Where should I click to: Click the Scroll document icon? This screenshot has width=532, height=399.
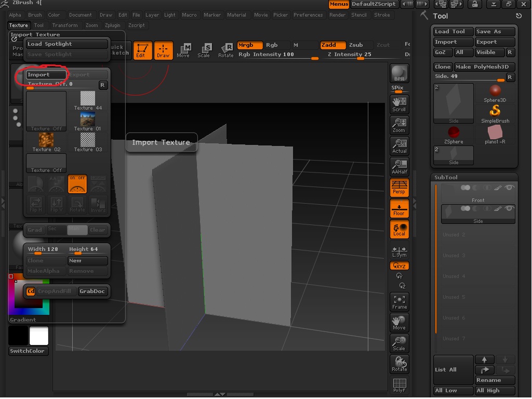[400, 104]
